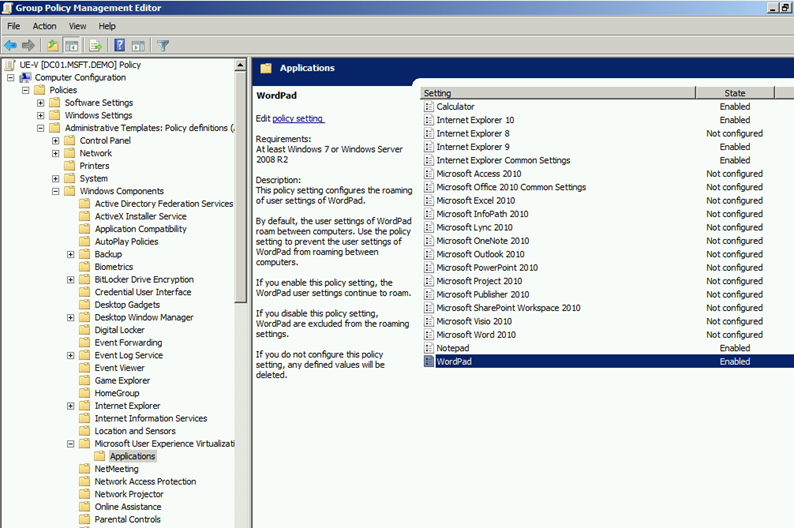Expand the Software Settings node
The image size is (794, 528).
(x=41, y=103)
